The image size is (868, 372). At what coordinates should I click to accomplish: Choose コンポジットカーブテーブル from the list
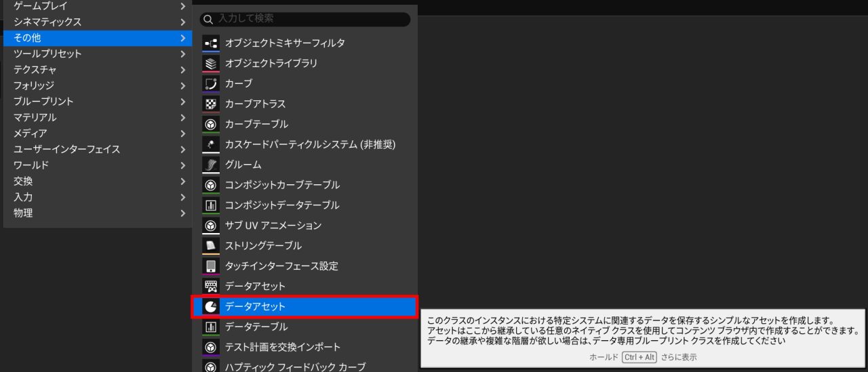(x=282, y=184)
